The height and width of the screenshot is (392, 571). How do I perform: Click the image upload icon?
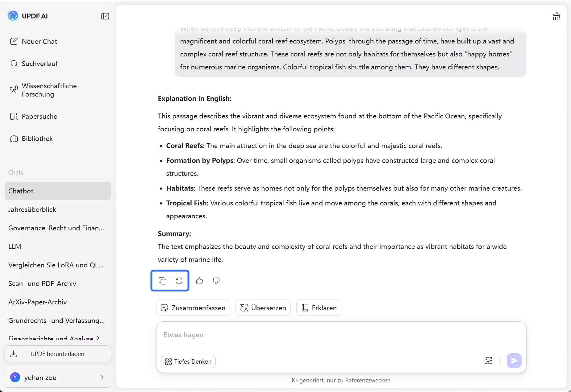[489, 361]
